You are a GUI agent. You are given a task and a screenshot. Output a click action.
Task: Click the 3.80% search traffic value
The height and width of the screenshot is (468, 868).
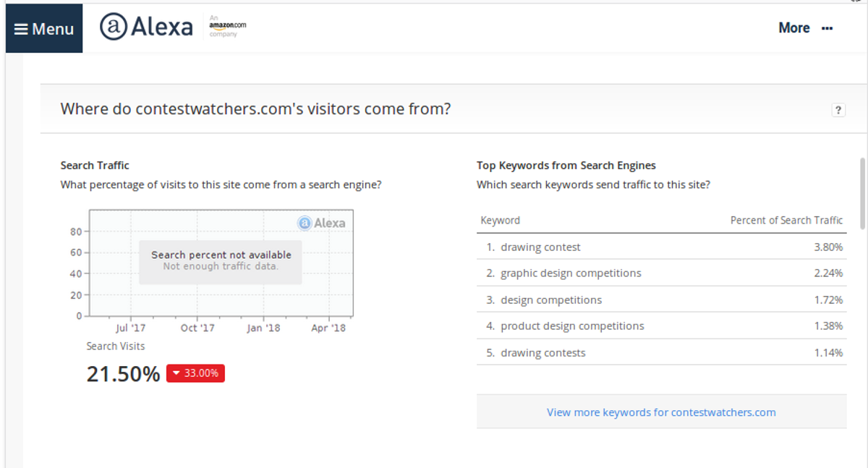(x=828, y=247)
